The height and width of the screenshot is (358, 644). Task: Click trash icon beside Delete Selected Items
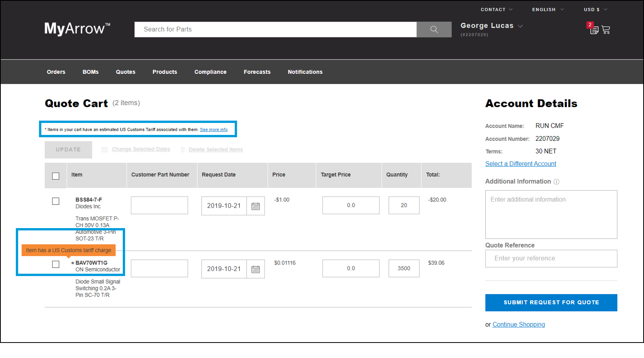183,150
